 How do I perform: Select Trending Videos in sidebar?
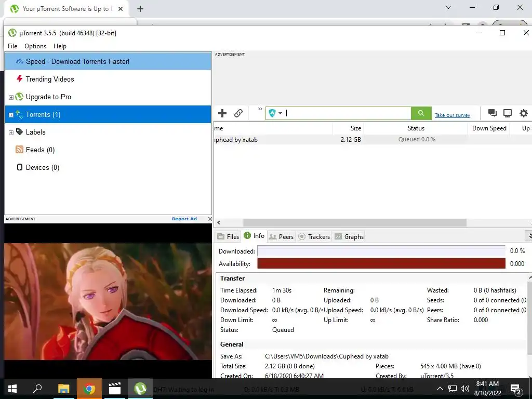[108, 79]
